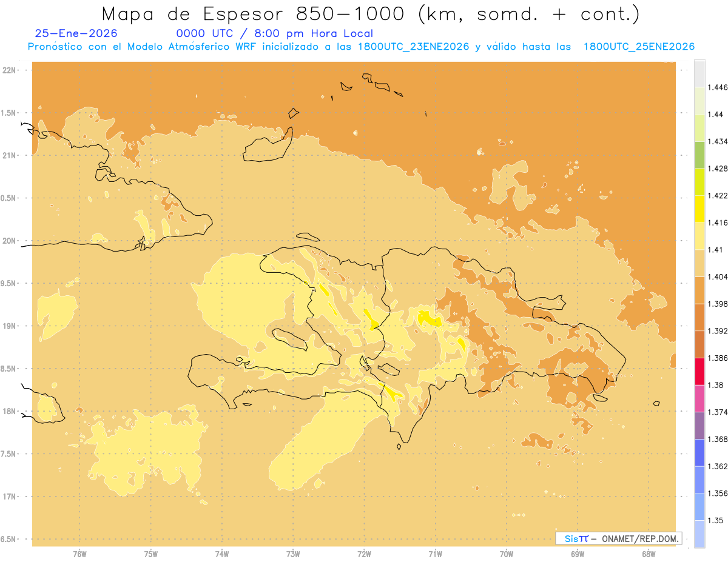Click the 1.374 legend value

(716, 412)
